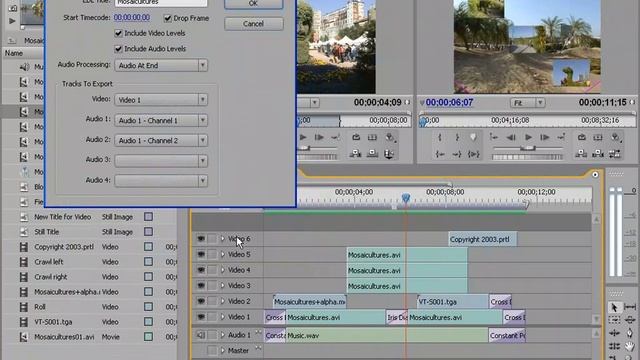
Task: Uncheck Include Audio Levels
Action: point(118,49)
